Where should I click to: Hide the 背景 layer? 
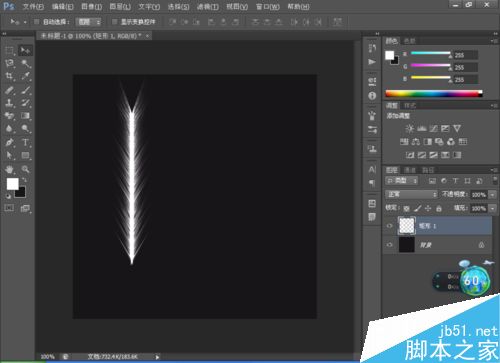[389, 245]
